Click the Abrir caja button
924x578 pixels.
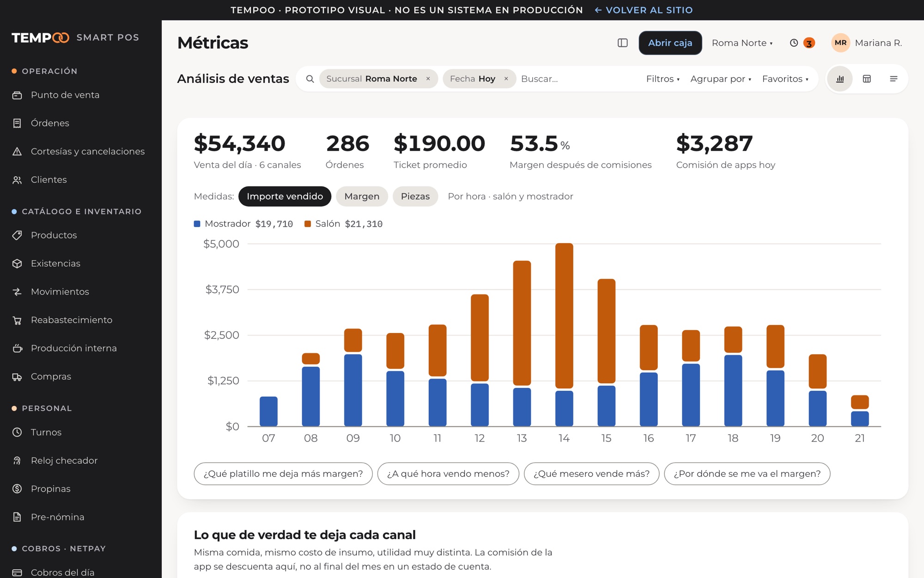click(670, 43)
